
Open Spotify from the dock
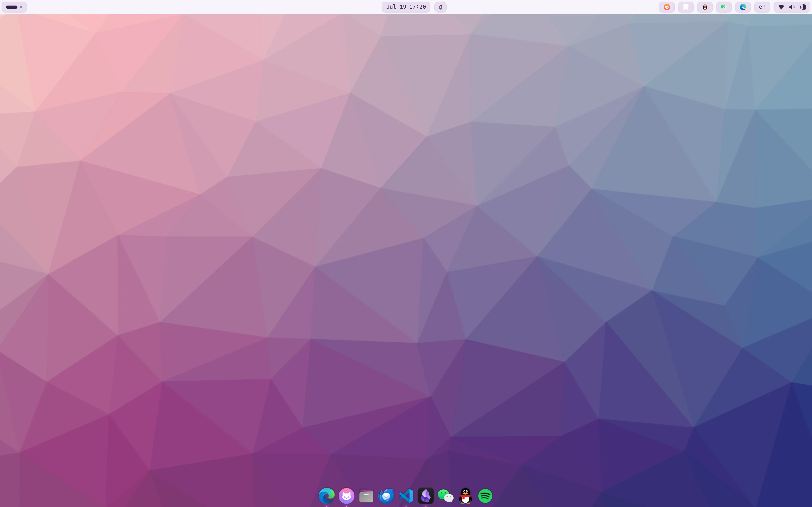pos(485,496)
